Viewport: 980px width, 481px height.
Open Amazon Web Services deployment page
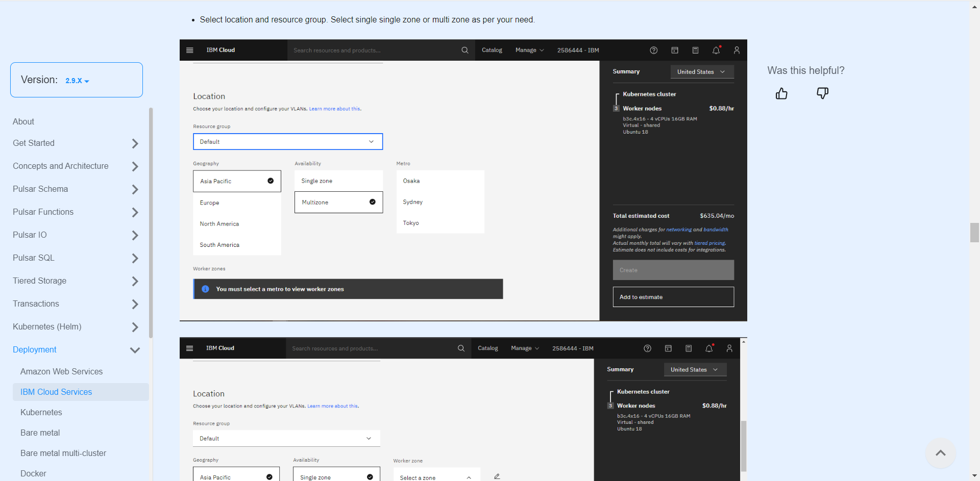tap(61, 371)
